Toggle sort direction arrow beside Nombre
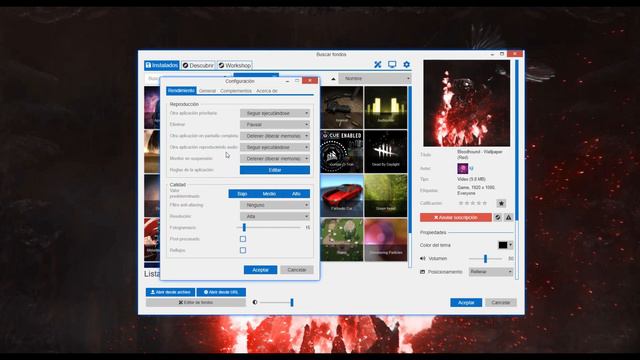This screenshot has height=360, width=640. point(333,79)
